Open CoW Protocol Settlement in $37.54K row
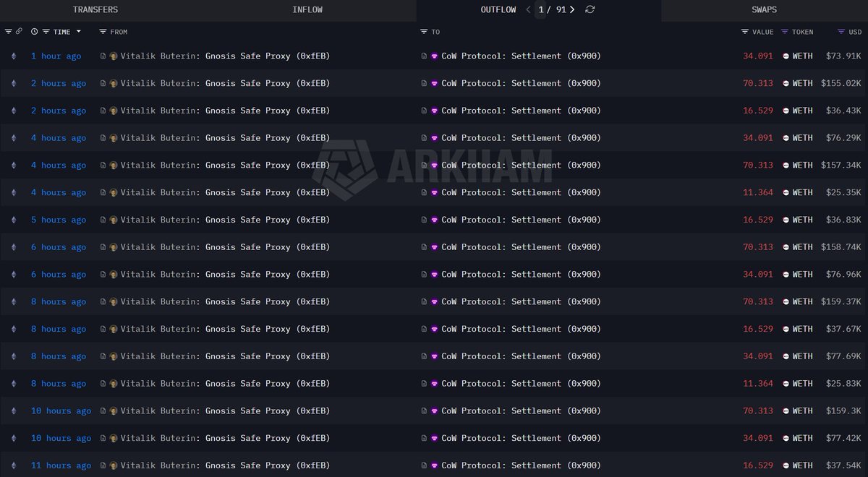Viewport: 868px width, 477px height. [522, 465]
